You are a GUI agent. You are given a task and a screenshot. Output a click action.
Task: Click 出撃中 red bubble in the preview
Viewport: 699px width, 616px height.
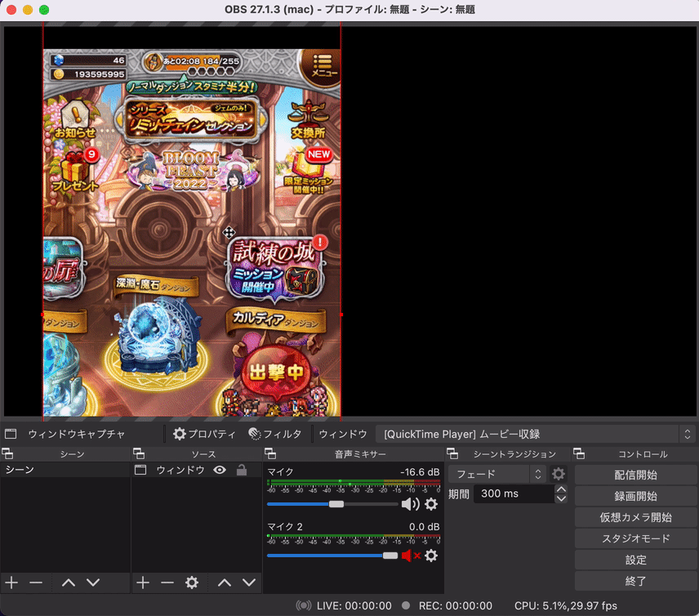276,372
